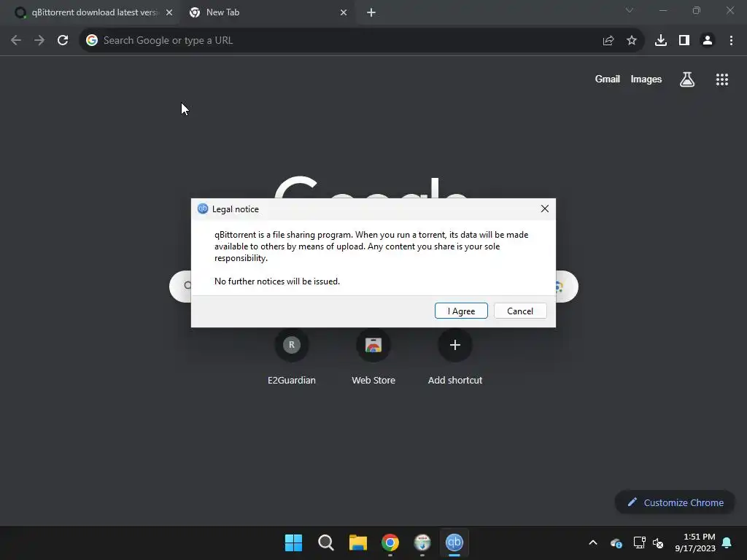The width and height of the screenshot is (747, 560).
Task: Click the qBittorrent logo in dialog title
Action: click(203, 209)
